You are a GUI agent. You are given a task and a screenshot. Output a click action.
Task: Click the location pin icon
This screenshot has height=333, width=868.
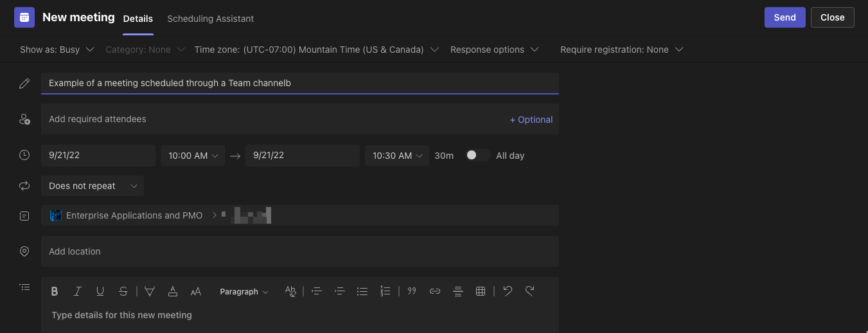(x=24, y=251)
